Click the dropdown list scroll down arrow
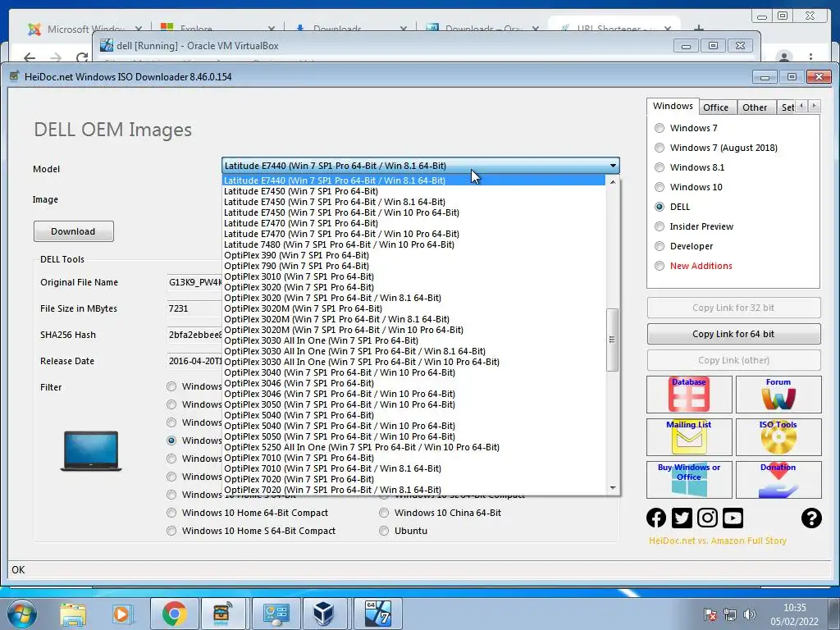 [x=613, y=488]
